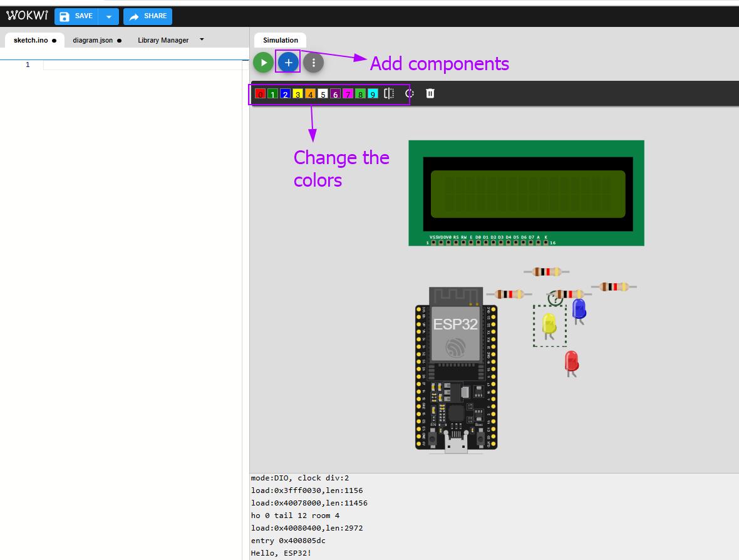Click the 'ho 0 tail 12 room 4' line
Viewport: 739px width, 560px height.
[x=295, y=516]
